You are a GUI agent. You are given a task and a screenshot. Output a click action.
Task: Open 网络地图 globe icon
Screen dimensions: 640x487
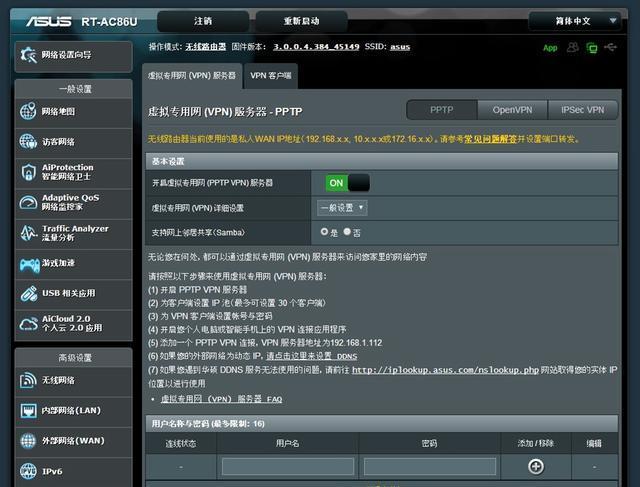pos(28,111)
